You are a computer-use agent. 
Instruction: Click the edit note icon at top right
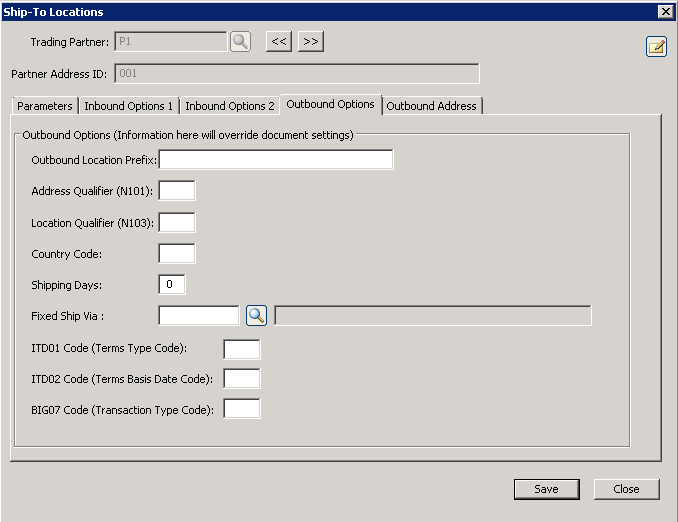(656, 47)
